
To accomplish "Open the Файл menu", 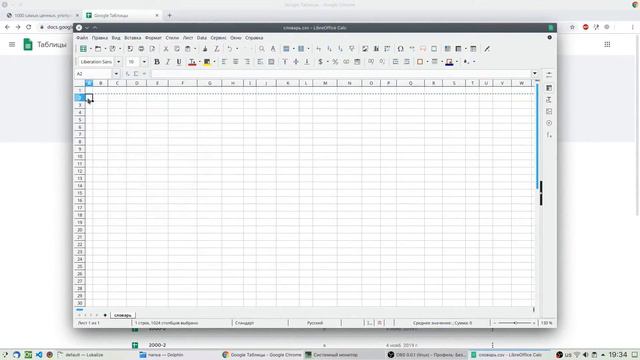I will tap(82, 38).
